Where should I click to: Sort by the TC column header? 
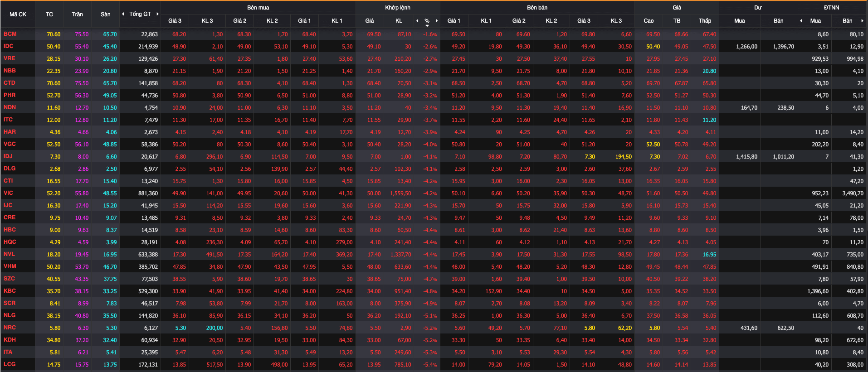[x=49, y=14]
